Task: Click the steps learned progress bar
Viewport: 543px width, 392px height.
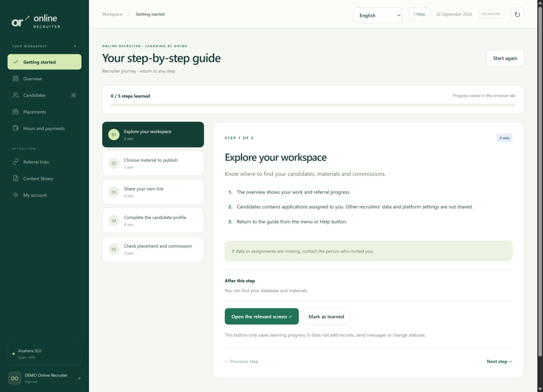Action: point(313,105)
